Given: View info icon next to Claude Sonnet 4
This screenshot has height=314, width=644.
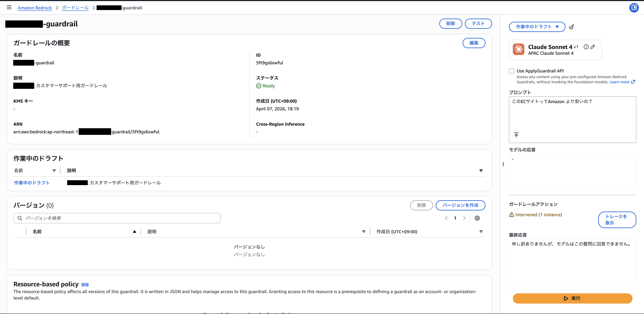Looking at the screenshot, I should click(x=586, y=47).
